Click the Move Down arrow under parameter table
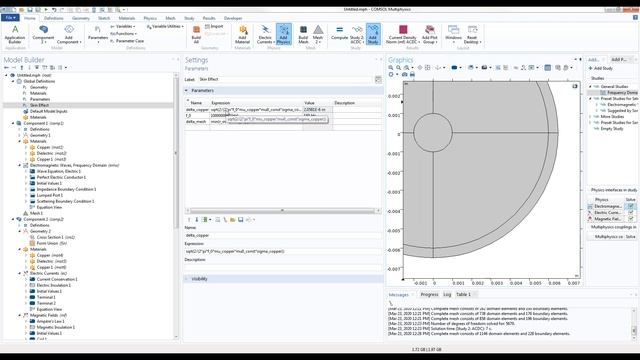Screen dimensions: 640x360 point(196,220)
